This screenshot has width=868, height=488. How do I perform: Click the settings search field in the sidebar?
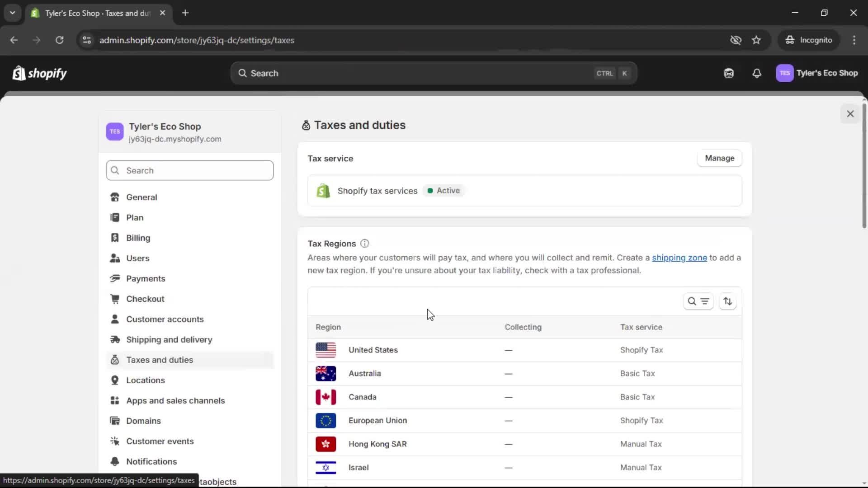[x=189, y=170]
